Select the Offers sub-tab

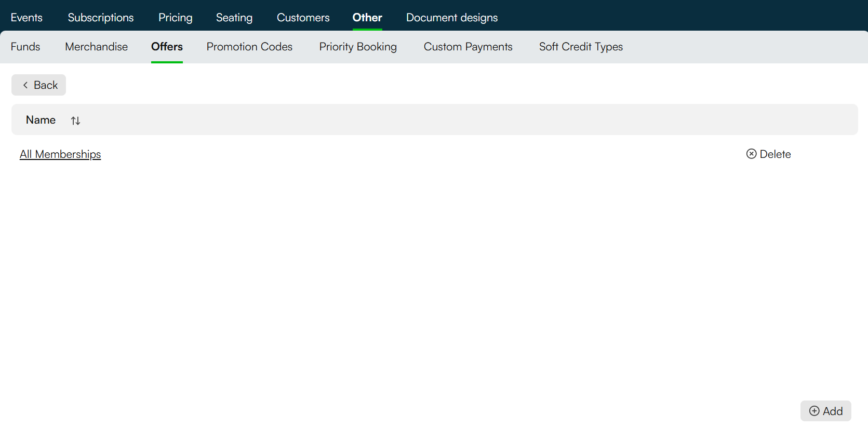click(x=167, y=47)
